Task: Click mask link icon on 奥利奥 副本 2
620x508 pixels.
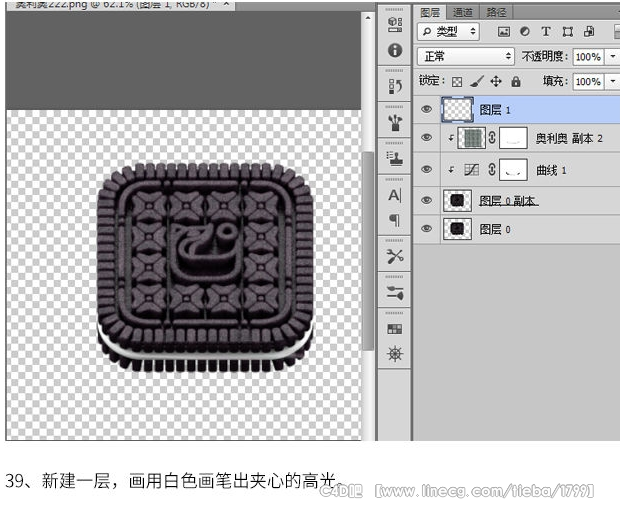Action: click(x=492, y=138)
